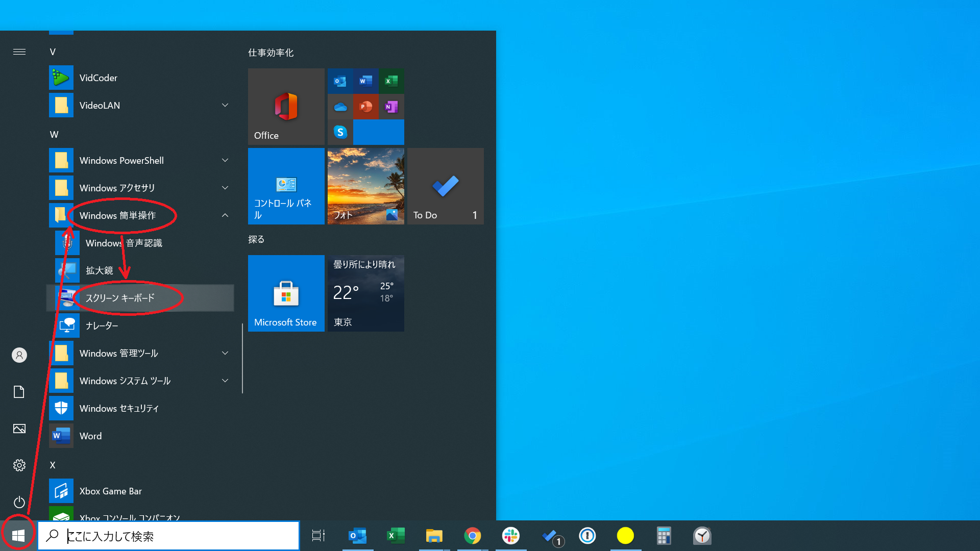Open OneNote small tile
The width and height of the screenshot is (980, 551).
[391, 107]
